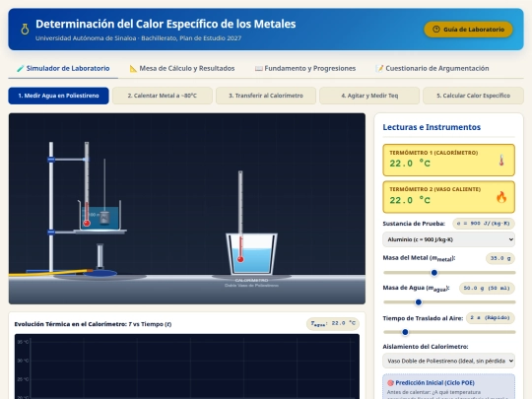Click the polystyrene calorimeter cup
The width and height of the screenshot is (532, 399).
251,254
